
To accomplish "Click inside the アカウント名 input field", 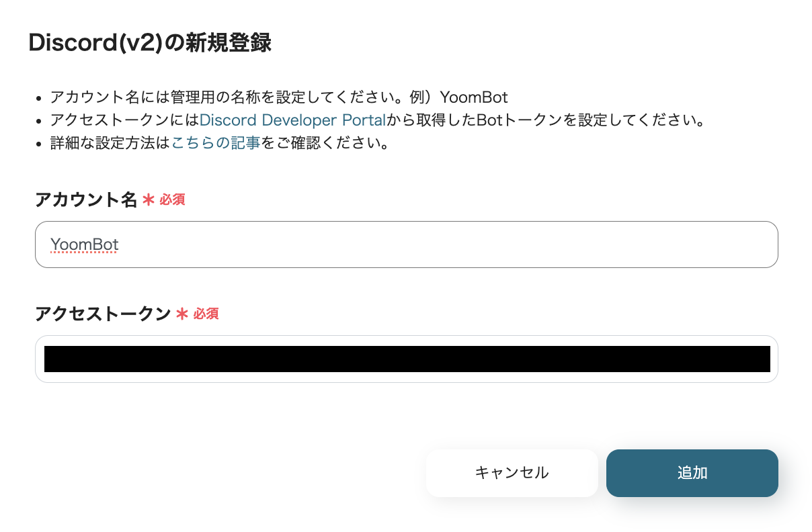I will click(x=403, y=245).
